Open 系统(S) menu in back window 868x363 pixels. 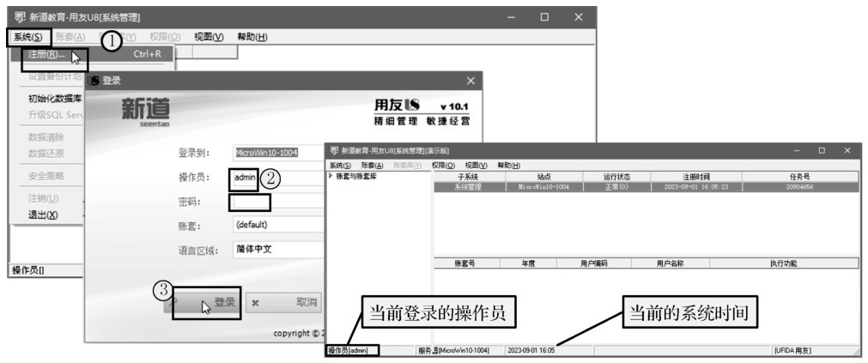pyautogui.click(x=28, y=37)
